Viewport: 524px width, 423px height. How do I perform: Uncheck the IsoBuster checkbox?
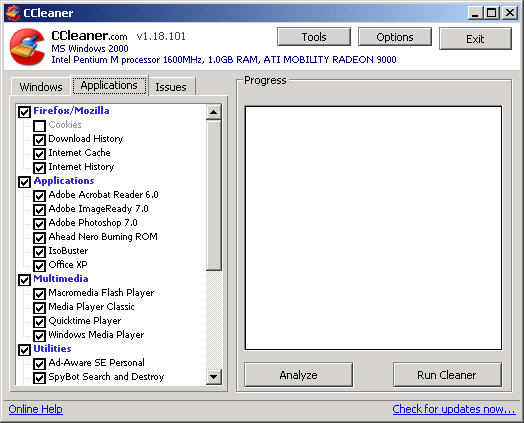coord(39,252)
